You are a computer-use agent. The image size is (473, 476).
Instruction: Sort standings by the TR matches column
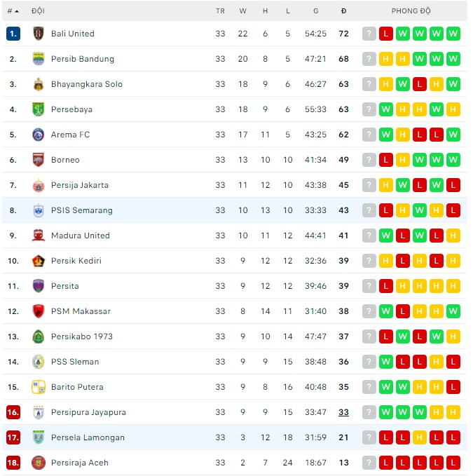tap(221, 11)
